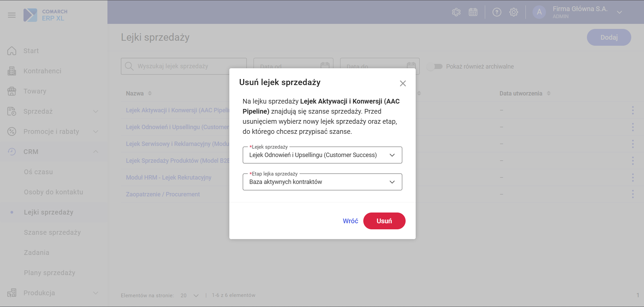Open the chat assistant icon in header
The width and height of the screenshot is (644, 307).
(x=456, y=12)
